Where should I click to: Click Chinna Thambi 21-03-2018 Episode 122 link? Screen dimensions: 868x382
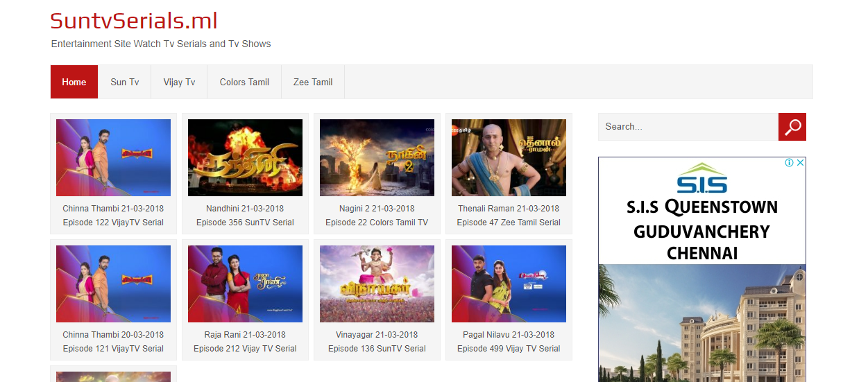coord(113,216)
